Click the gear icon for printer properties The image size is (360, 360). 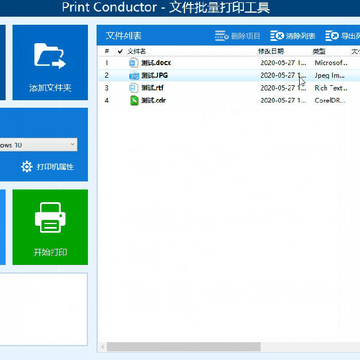tap(27, 167)
